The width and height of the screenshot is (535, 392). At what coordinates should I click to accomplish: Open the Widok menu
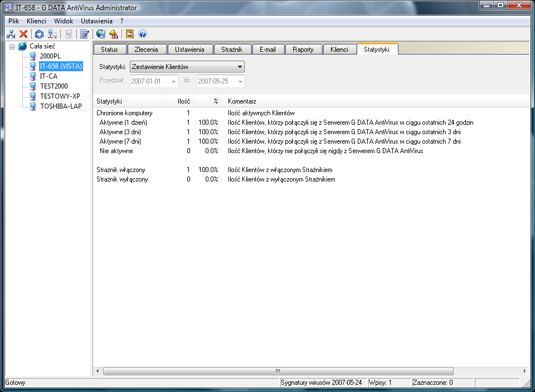click(x=64, y=21)
